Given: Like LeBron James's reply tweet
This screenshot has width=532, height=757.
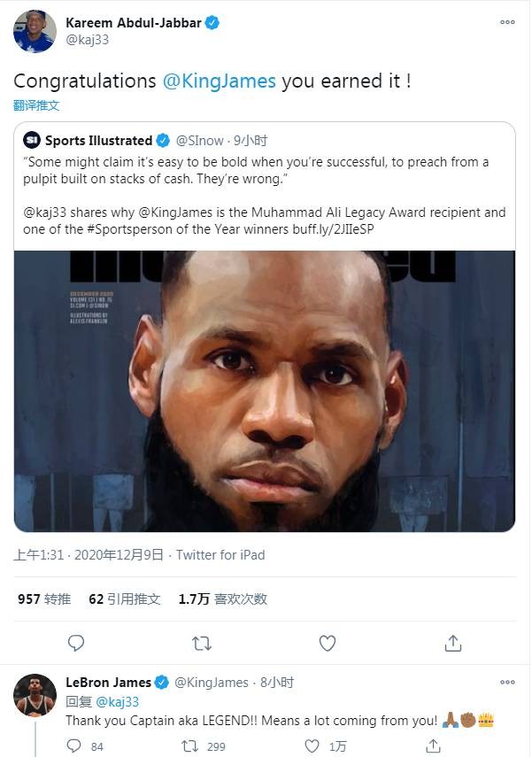Looking at the screenshot, I should click(312, 746).
